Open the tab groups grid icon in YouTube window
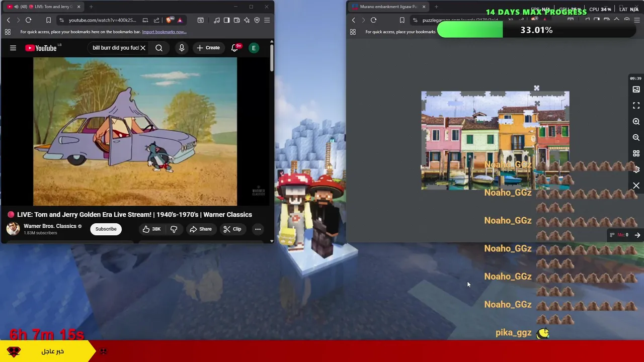This screenshot has width=644, height=362. pyautogui.click(x=8, y=32)
